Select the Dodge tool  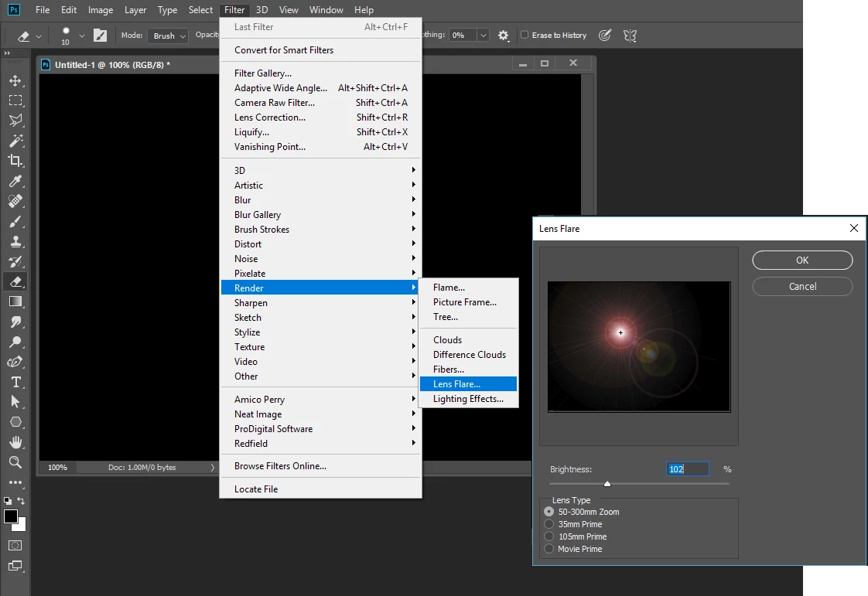15,342
